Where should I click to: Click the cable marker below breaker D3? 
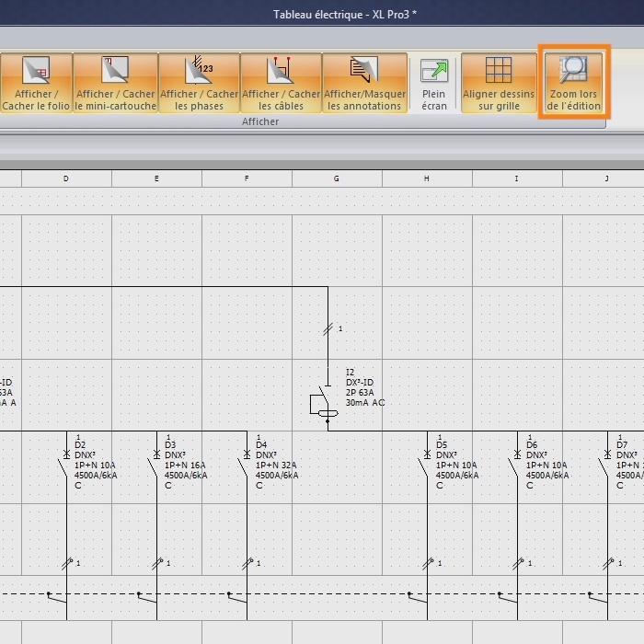coord(157,563)
